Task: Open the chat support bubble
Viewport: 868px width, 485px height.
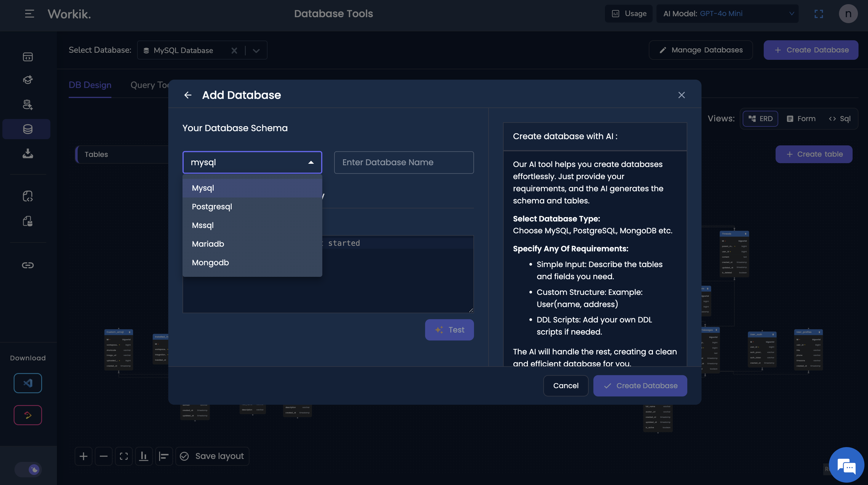Action: (846, 465)
